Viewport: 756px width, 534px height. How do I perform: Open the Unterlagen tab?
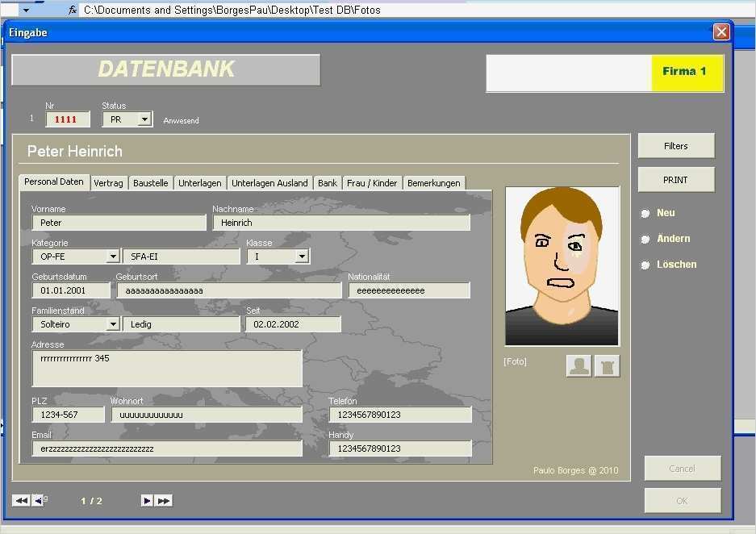[199, 183]
